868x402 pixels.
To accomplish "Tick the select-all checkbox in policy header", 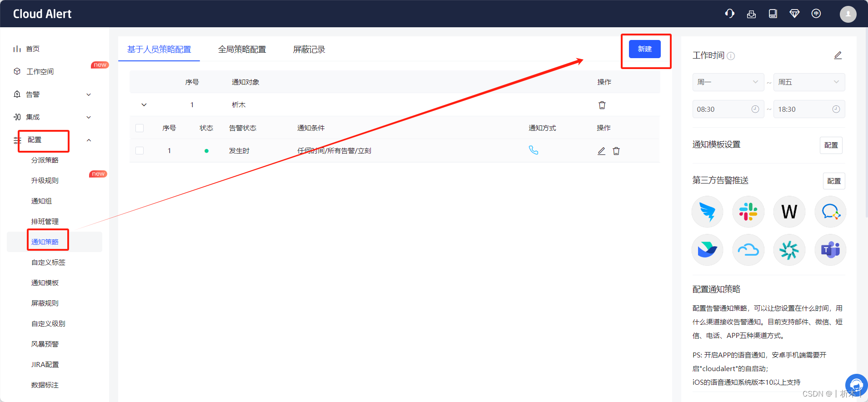I will [x=140, y=128].
